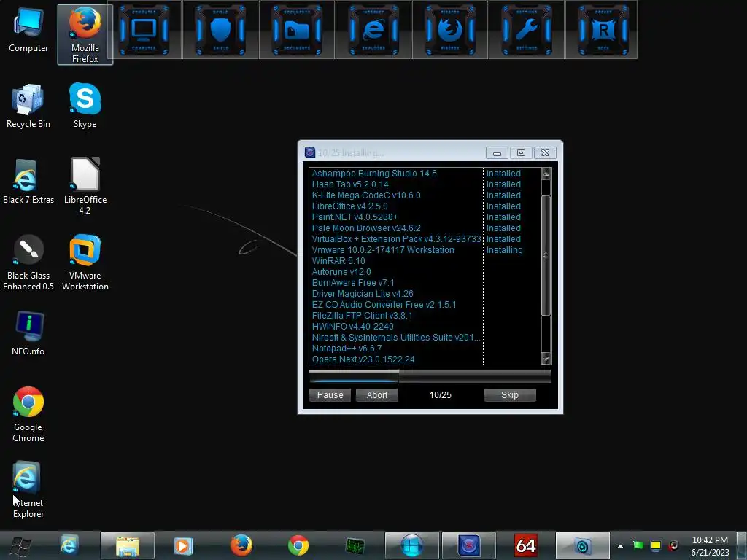Open File Explorer from the taskbar
This screenshot has width=747, height=560.
click(127, 545)
